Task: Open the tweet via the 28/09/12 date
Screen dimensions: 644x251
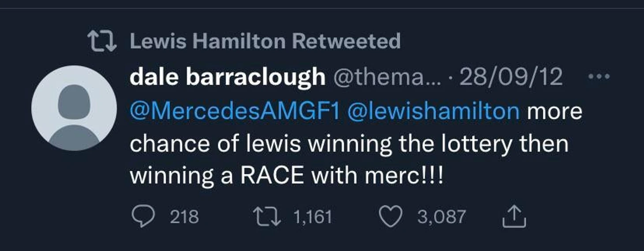Action: 511,78
